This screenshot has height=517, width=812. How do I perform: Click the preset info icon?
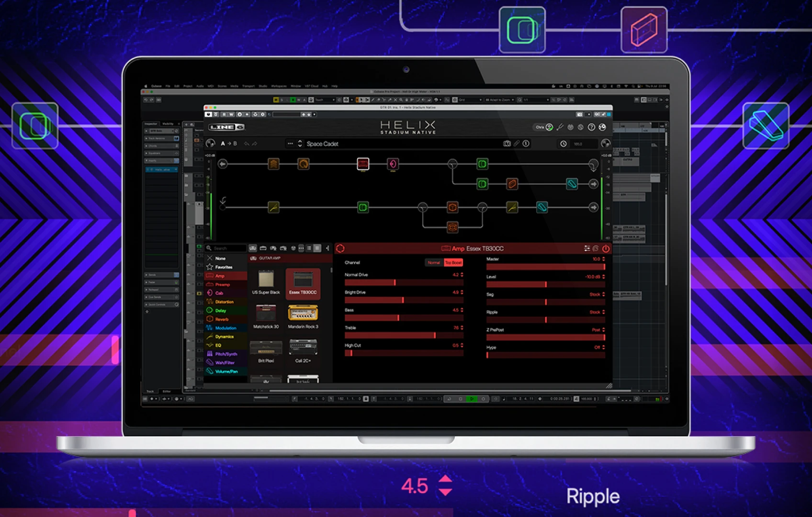click(x=526, y=144)
